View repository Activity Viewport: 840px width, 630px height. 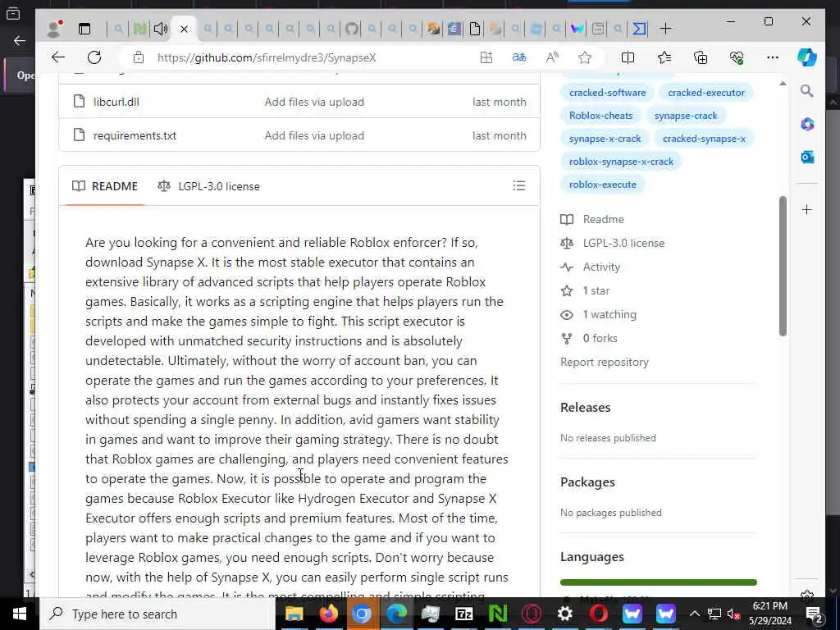tap(591, 267)
